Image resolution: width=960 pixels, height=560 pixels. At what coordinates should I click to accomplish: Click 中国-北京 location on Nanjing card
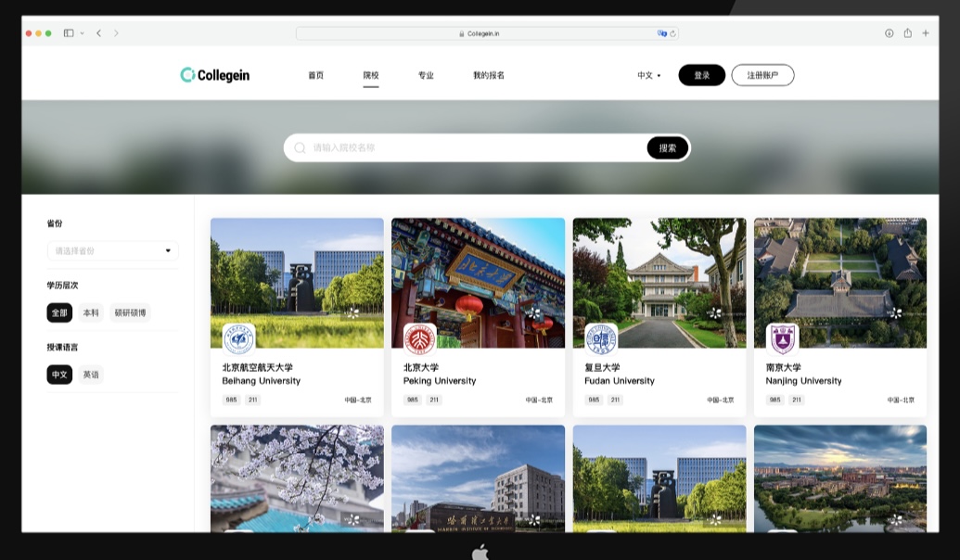point(902,401)
